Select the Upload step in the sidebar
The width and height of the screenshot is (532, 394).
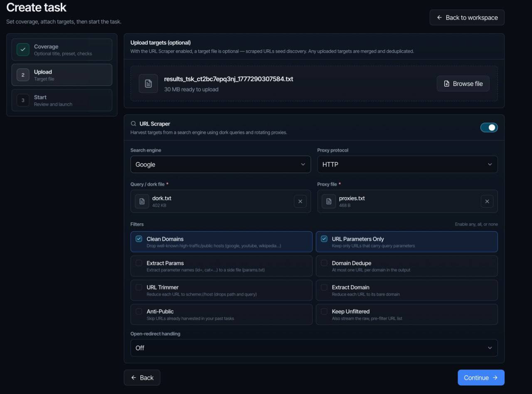click(62, 75)
